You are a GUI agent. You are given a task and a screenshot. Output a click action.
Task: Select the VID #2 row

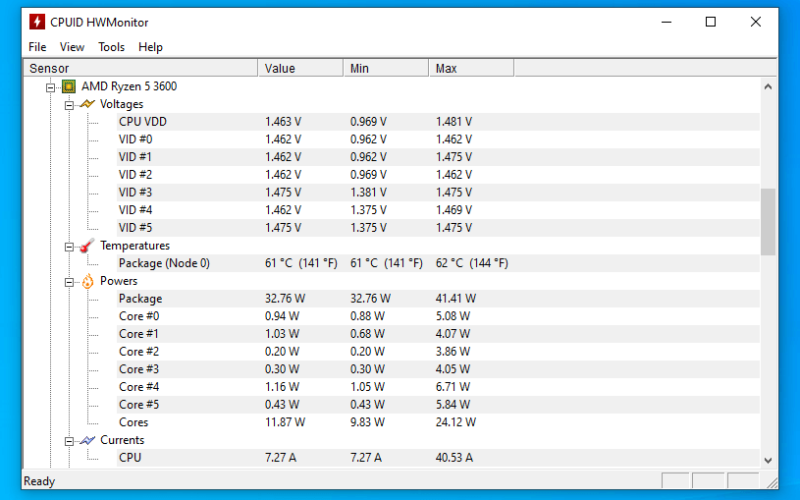(438, 174)
